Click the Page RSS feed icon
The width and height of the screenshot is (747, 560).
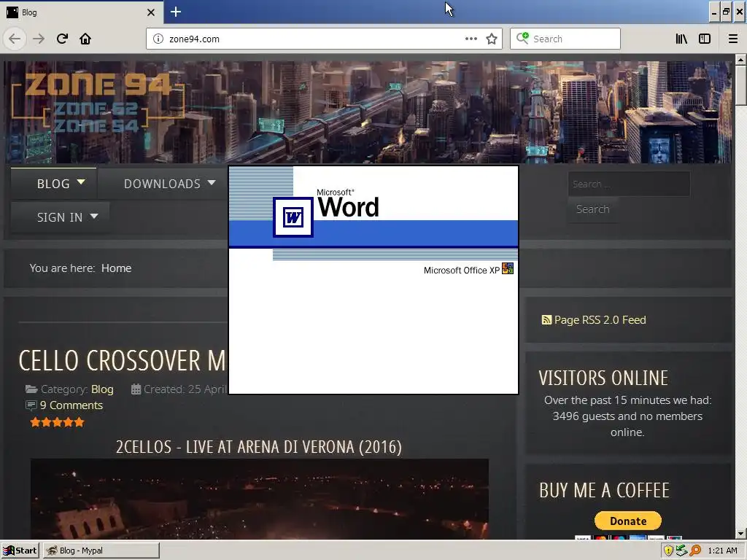546,320
